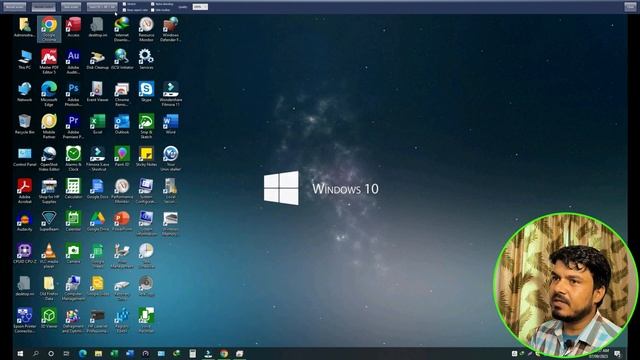Select the Old Firefox Data folder

click(x=49, y=288)
